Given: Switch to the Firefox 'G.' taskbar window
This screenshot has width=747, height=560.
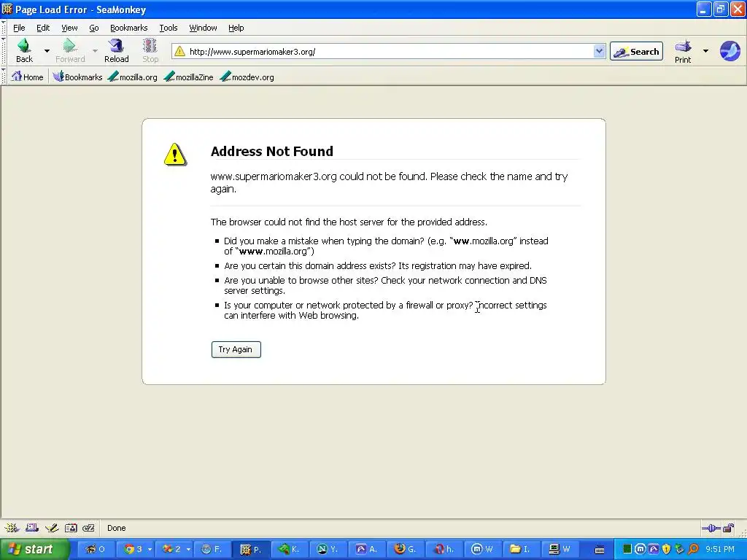Looking at the screenshot, I should pyautogui.click(x=406, y=549).
